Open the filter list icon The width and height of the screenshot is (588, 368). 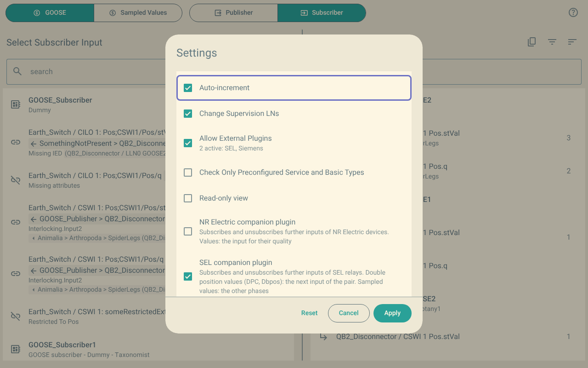pos(552,42)
